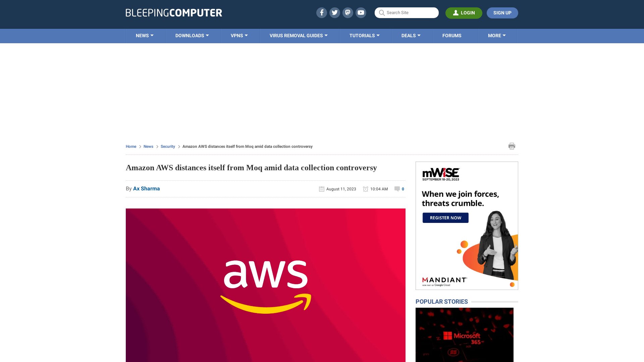Click the print article icon
Image resolution: width=644 pixels, height=362 pixels.
point(512,146)
